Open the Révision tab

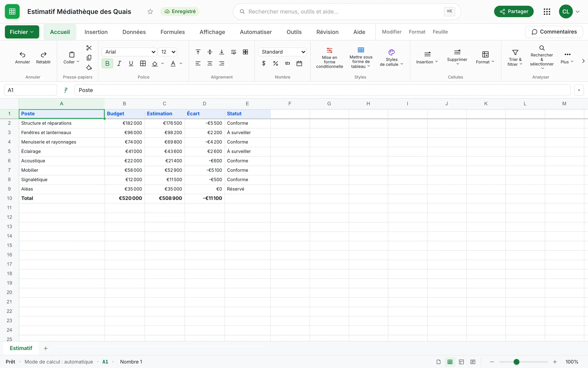tap(327, 32)
